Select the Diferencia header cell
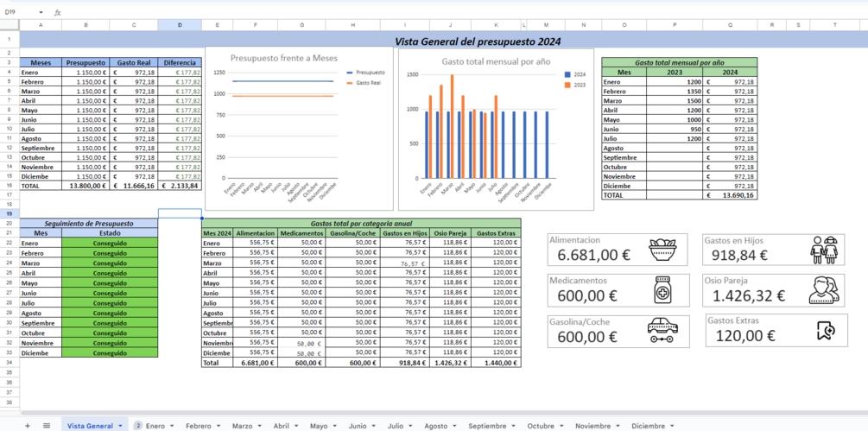The image size is (868, 431). pyautogui.click(x=180, y=62)
